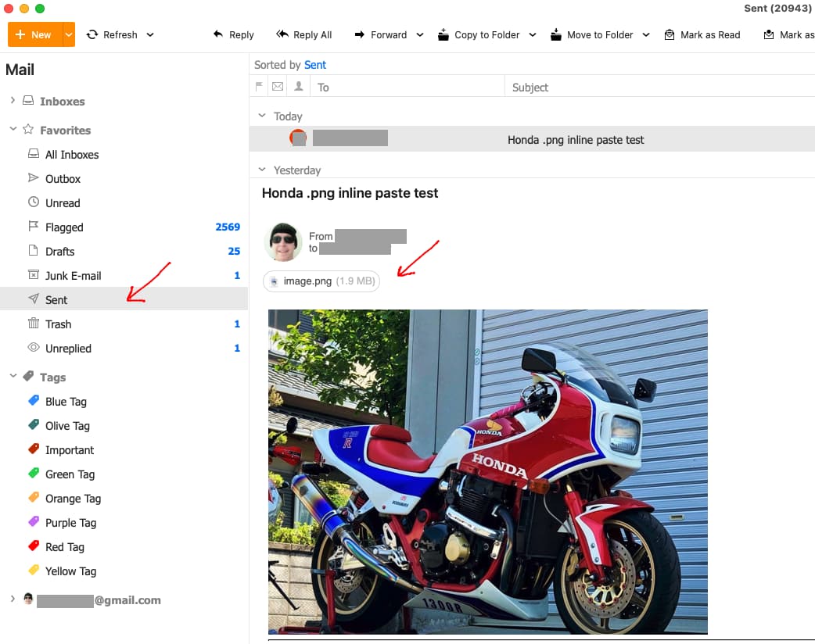Collapse the Tags section

coord(13,376)
